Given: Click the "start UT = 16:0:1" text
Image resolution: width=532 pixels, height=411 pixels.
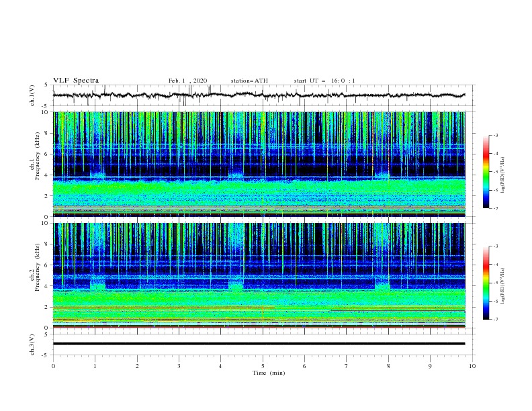Looking at the screenshot, I should pos(324,81).
